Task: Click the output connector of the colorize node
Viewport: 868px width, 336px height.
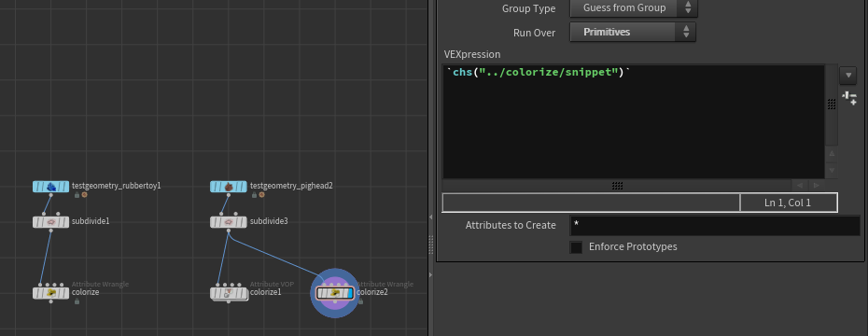Action: click(51, 302)
